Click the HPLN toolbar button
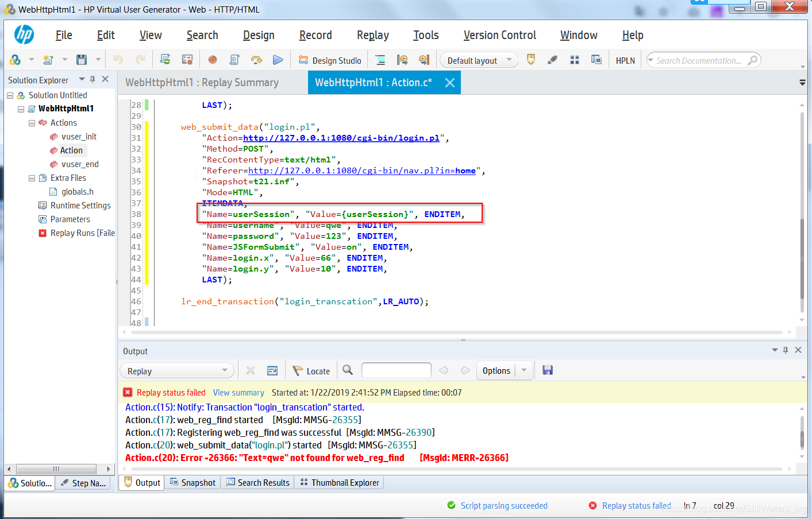Viewport: 812px width, 519px height. click(x=625, y=60)
